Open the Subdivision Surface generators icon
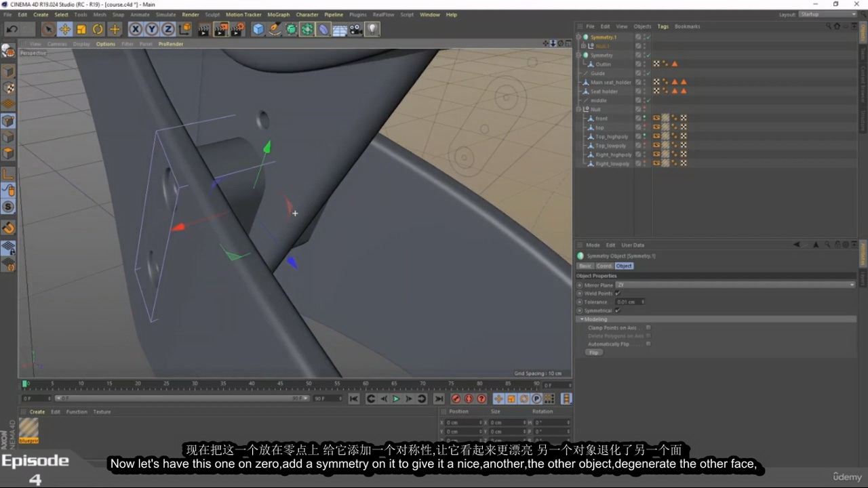Screen dimensions: 868x488 [291, 29]
